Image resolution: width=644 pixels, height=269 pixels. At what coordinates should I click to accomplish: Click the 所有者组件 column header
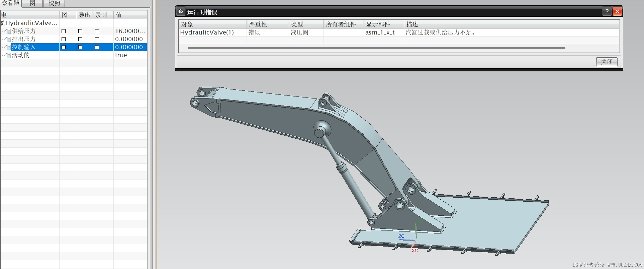pos(344,24)
